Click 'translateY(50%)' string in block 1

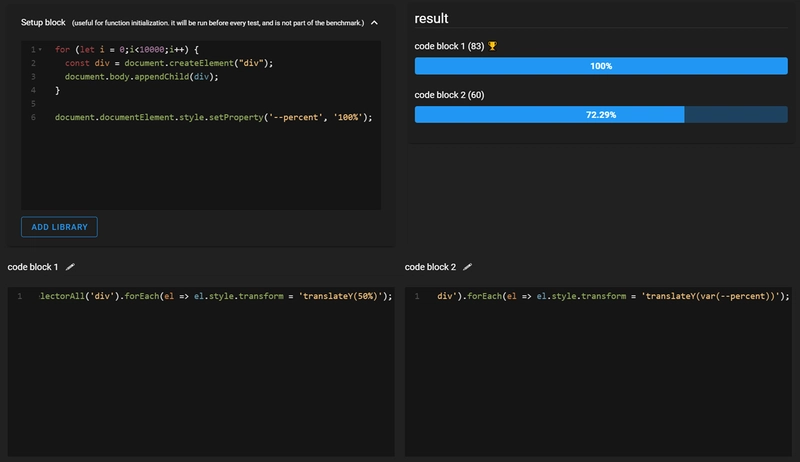pos(340,296)
